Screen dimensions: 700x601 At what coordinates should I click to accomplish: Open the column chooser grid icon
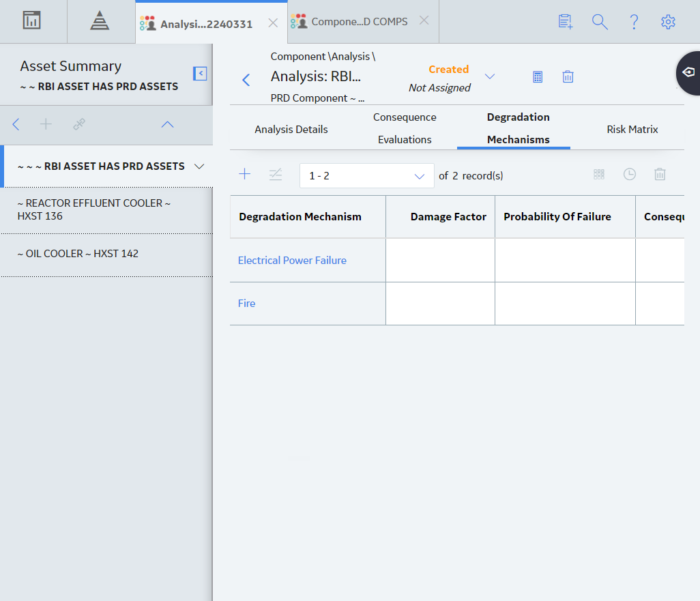pos(599,174)
